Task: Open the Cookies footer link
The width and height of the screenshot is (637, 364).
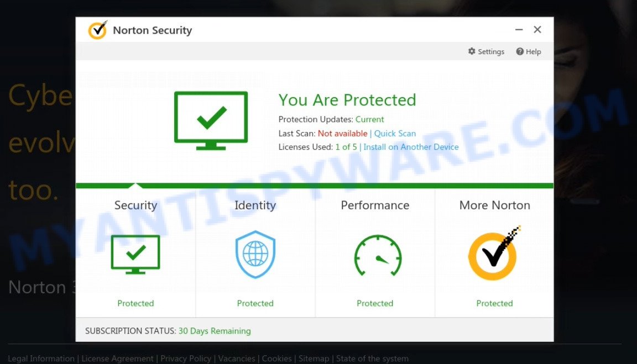Action: (277, 358)
